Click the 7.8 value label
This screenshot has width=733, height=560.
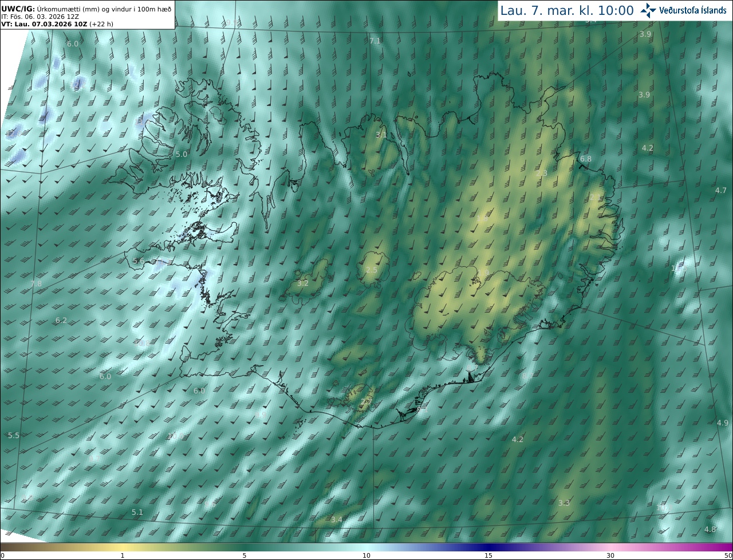[x=36, y=283]
